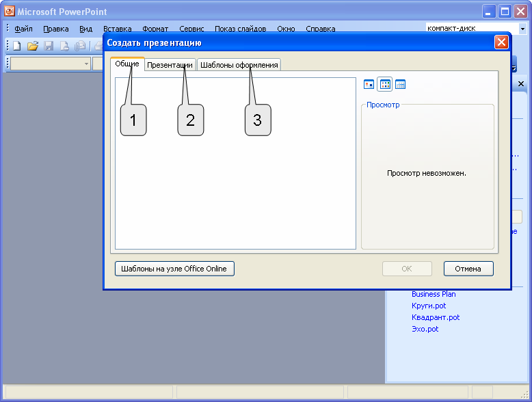Viewport: 532px width, 402px height.
Task: Click the Отмена button
Action: pos(468,269)
